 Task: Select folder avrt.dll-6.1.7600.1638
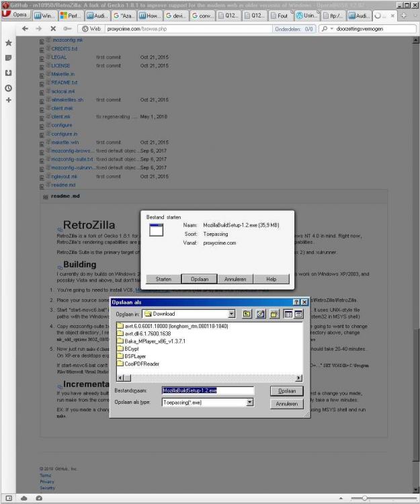(x=144, y=333)
